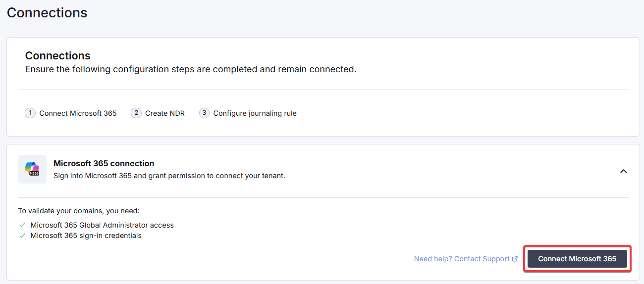Click the 'Sign into Microsoft 365 and grant permission' description

(169, 176)
